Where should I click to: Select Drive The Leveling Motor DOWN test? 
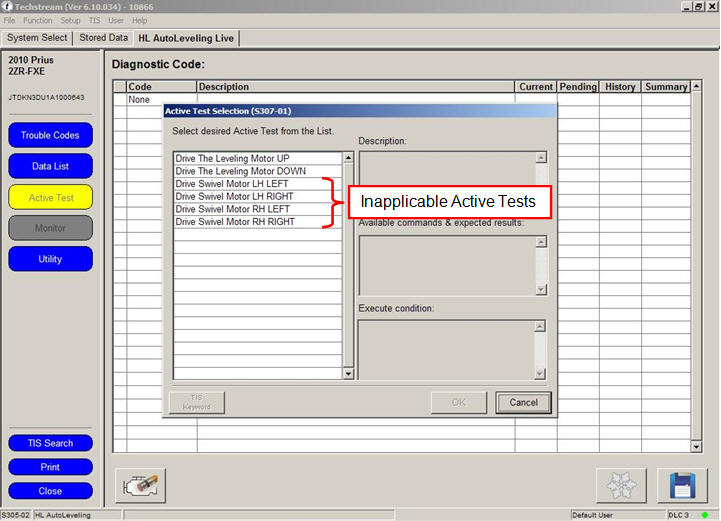pyautogui.click(x=240, y=171)
